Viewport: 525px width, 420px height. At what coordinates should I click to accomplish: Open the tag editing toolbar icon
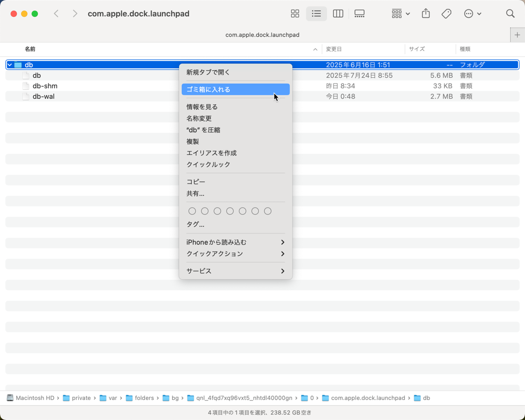coord(446,14)
